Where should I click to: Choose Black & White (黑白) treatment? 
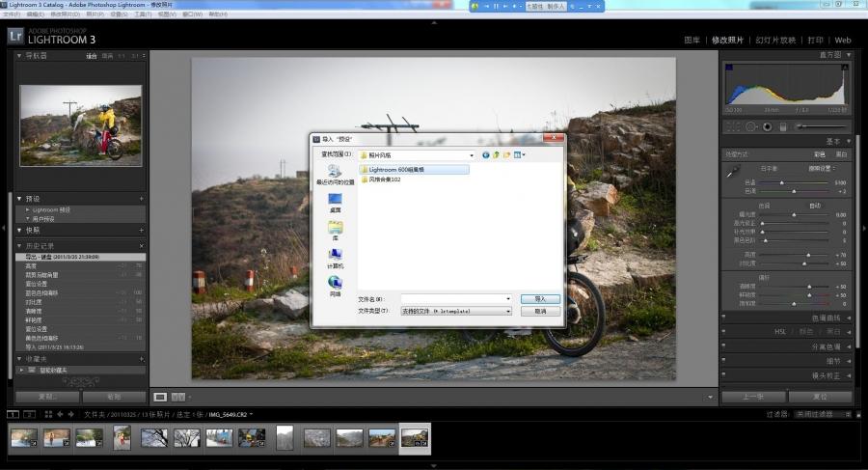841,154
